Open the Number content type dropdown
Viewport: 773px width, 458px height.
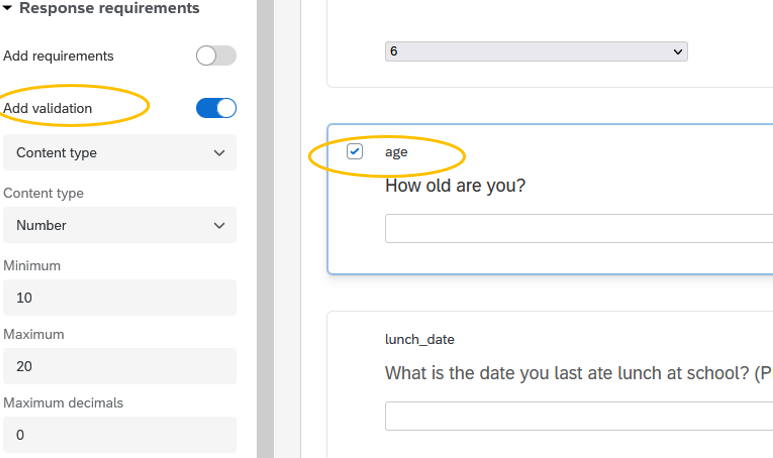(x=120, y=225)
